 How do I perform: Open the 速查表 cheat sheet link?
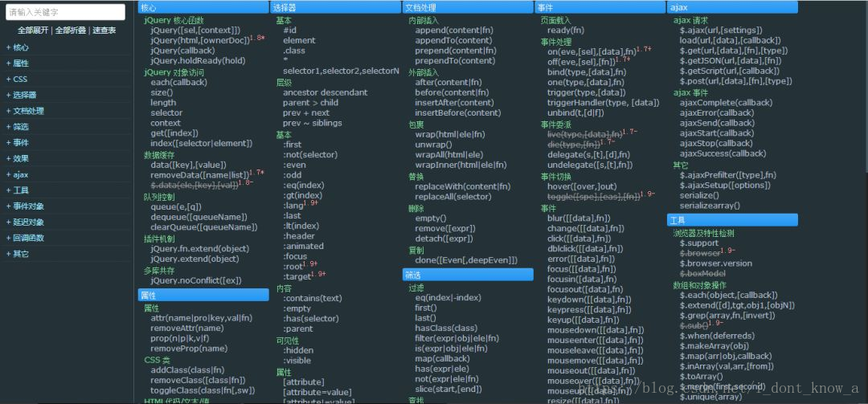(x=104, y=31)
